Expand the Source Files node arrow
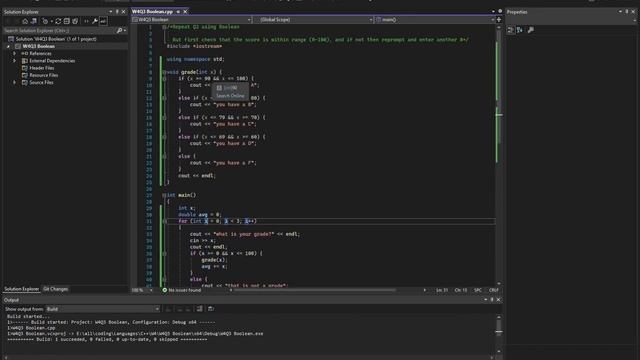Image resolution: width=640 pixels, height=360 pixels. (15, 82)
